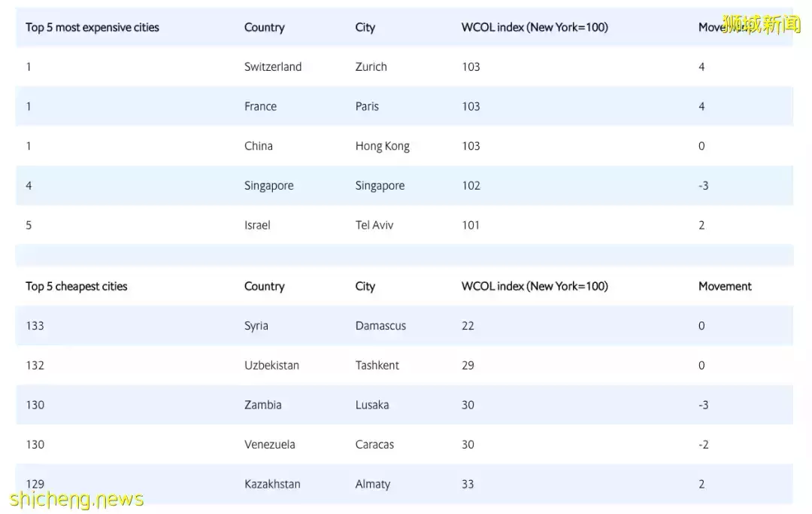Click the Hong Kong city entry
The image size is (812, 514).
383,146
